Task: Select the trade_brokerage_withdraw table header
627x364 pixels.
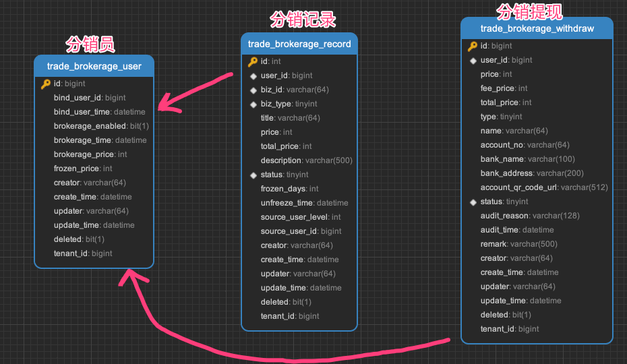Action: (537, 28)
